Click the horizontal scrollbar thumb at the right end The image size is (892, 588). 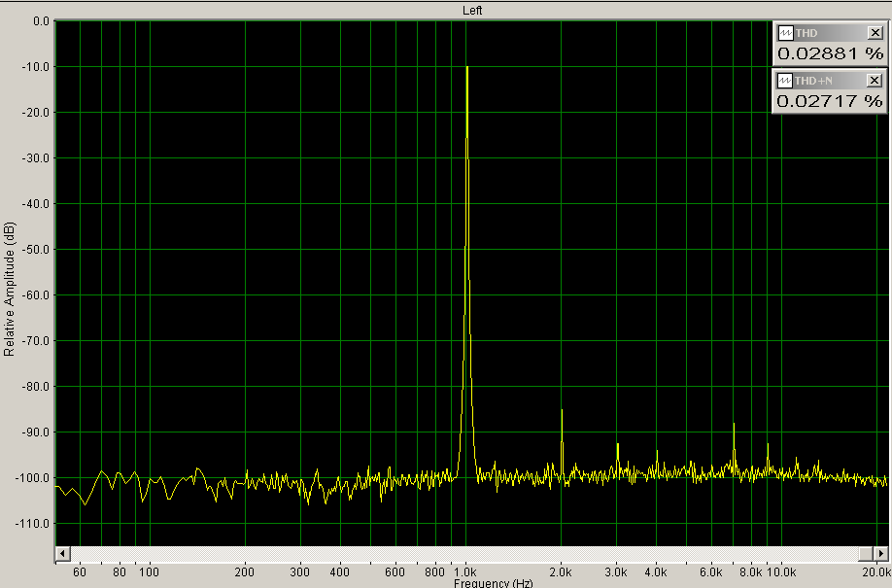[866, 553]
